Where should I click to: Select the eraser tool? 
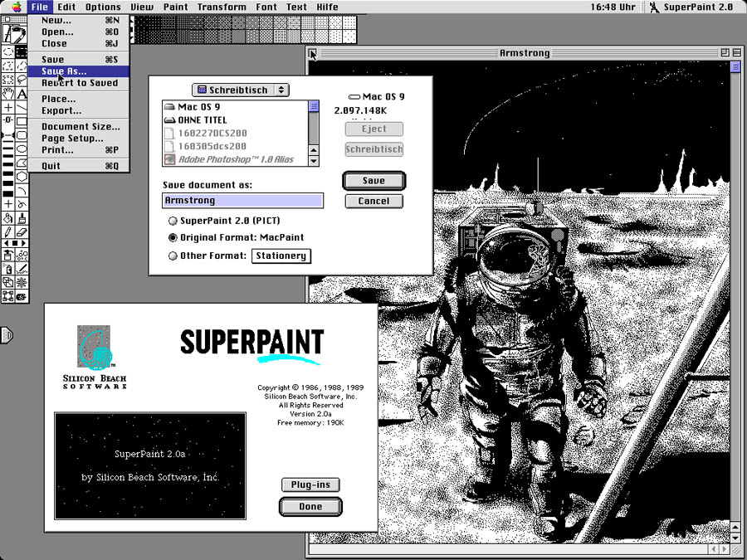click(x=22, y=232)
